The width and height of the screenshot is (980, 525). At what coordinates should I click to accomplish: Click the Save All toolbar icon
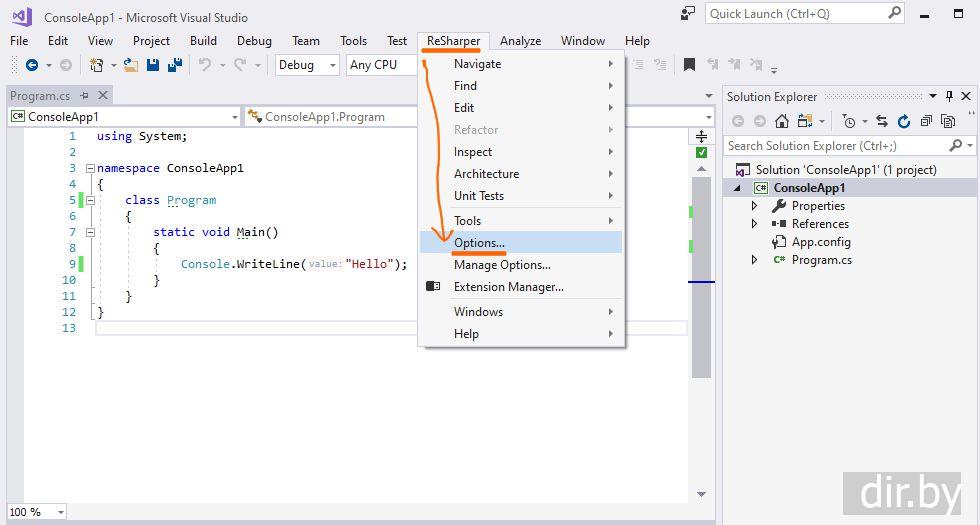(174, 65)
